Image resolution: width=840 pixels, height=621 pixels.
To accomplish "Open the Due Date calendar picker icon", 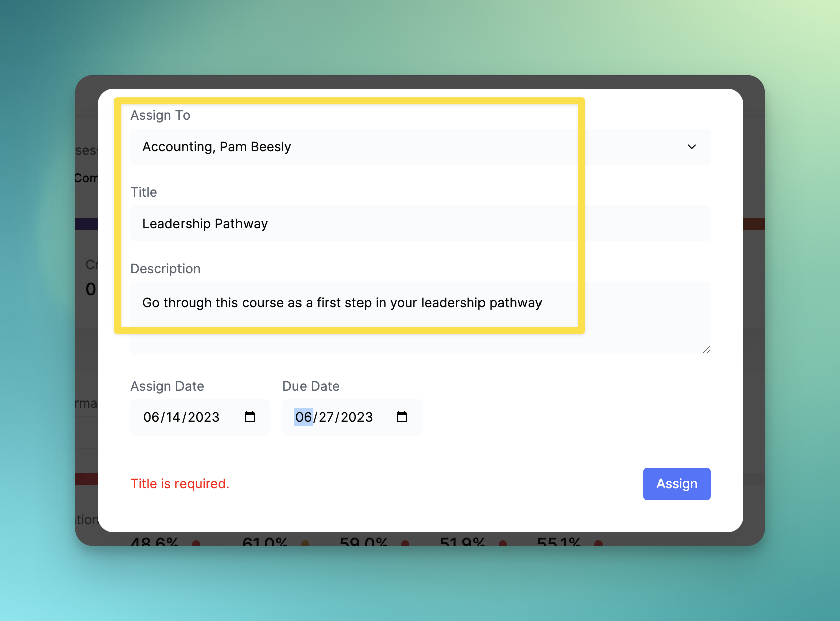I will coord(402,417).
